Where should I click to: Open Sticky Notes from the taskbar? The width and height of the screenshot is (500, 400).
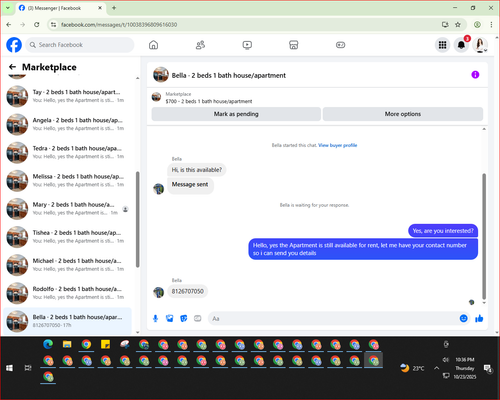[x=106, y=344]
